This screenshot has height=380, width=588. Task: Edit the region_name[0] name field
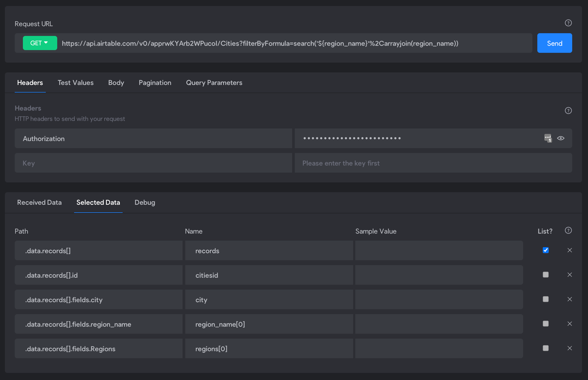click(x=269, y=324)
